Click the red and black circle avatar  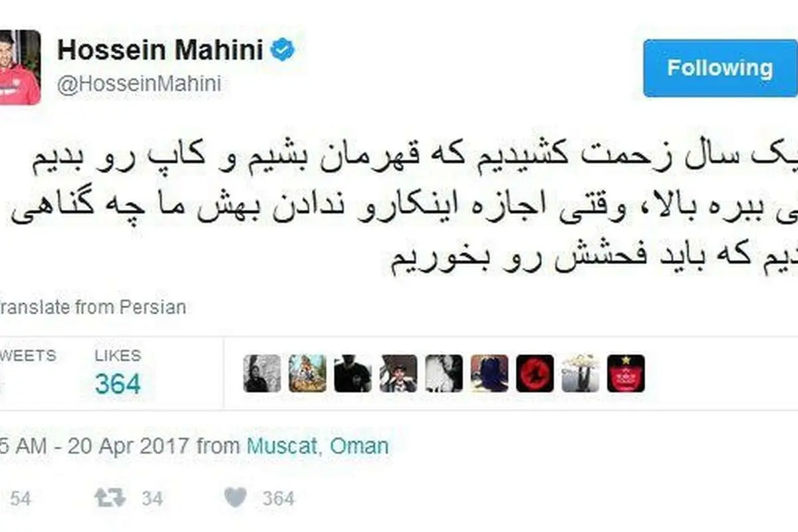click(535, 374)
